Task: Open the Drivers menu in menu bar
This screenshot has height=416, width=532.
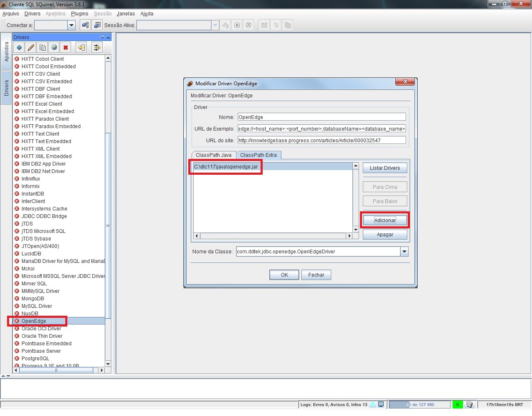Action: (x=32, y=14)
